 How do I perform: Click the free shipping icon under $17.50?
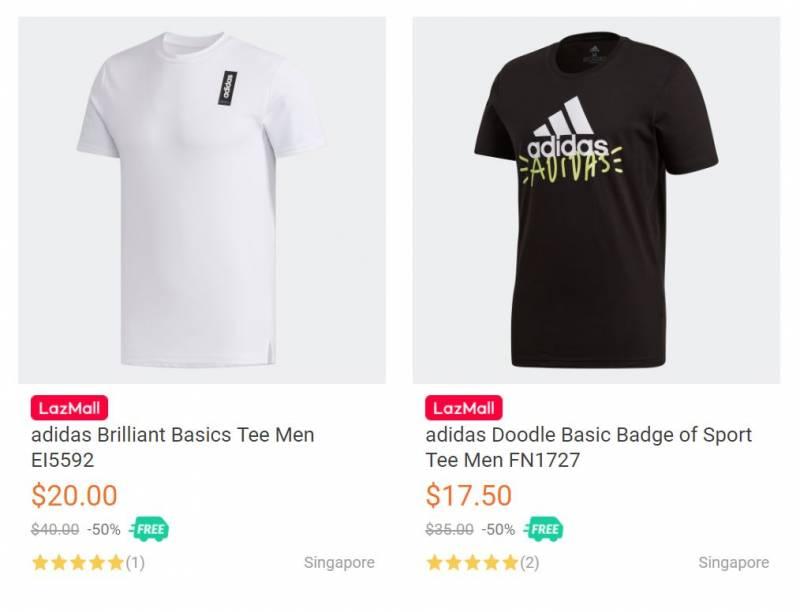pyautogui.click(x=544, y=529)
